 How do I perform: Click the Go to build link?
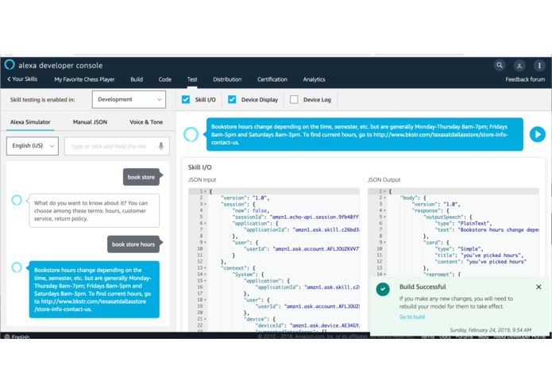pos(412,317)
